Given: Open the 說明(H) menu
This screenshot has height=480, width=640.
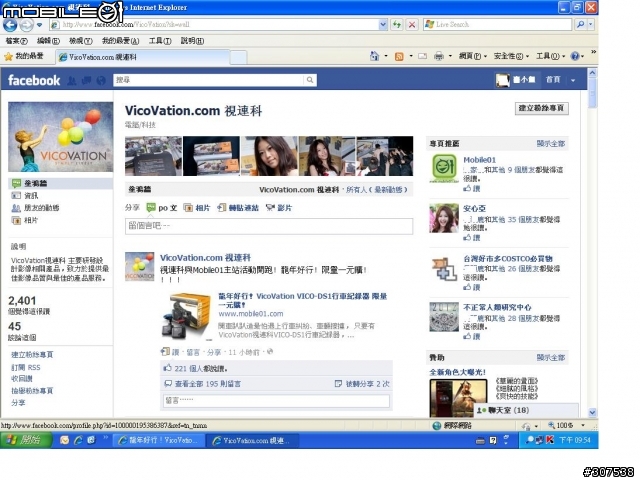Looking at the screenshot, I should pyautogui.click(x=192, y=41).
